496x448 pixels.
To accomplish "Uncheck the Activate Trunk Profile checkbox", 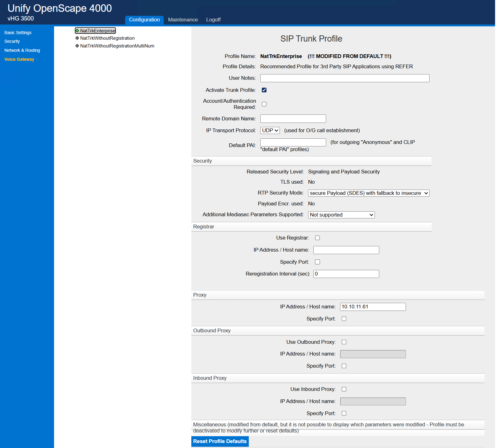I will coord(264,90).
